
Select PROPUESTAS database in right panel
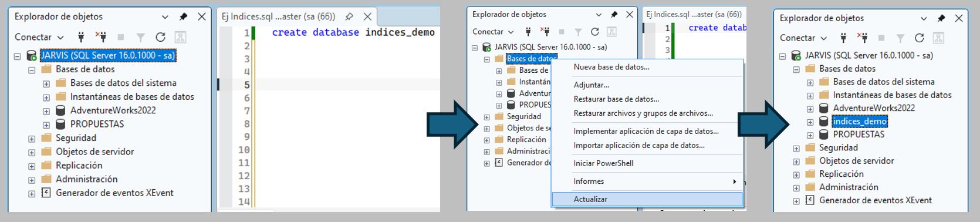[859, 134]
